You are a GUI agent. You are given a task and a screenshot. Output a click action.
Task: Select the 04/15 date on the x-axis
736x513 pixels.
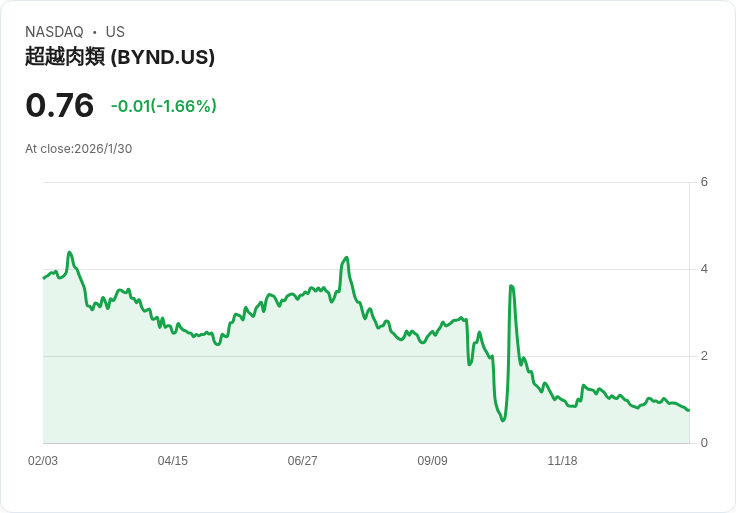[173, 461]
